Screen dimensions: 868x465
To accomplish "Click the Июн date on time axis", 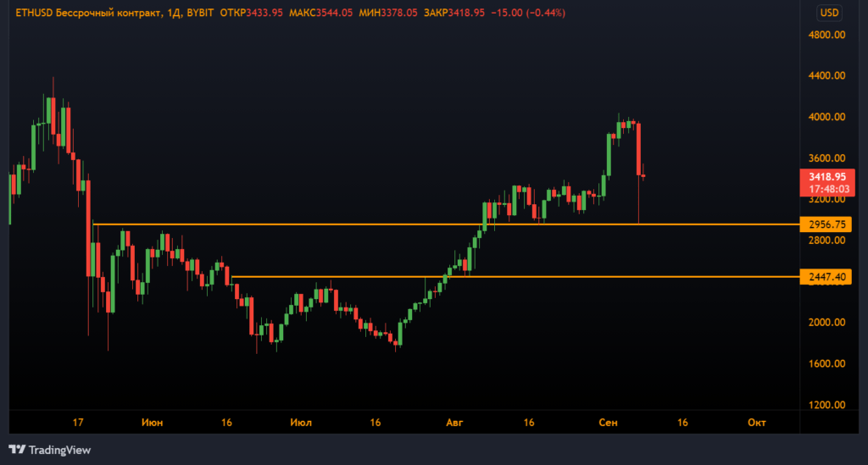I will point(153,422).
